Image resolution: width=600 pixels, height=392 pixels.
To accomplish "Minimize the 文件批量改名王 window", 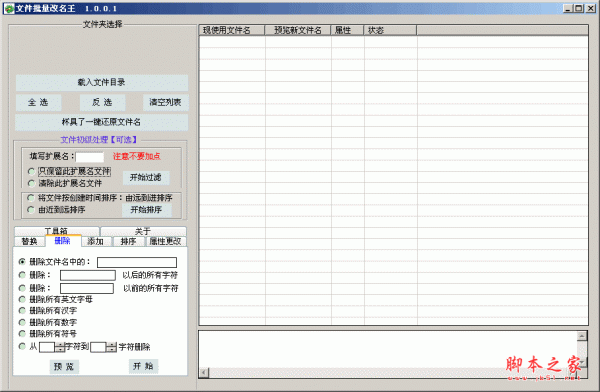I will [568, 8].
